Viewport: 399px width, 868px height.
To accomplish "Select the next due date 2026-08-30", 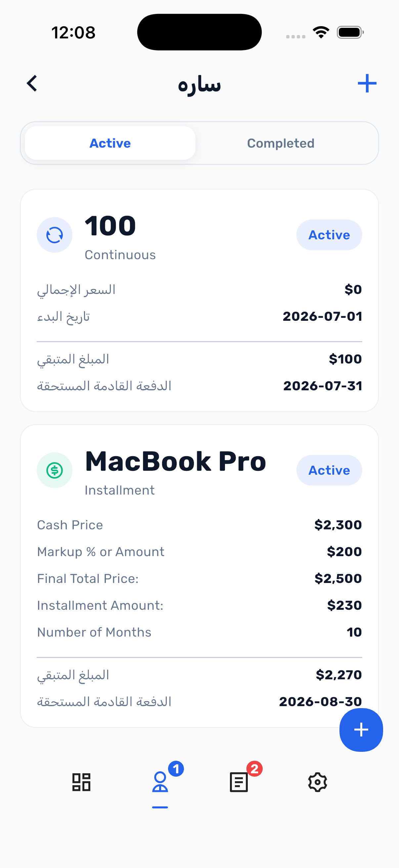I will click(x=320, y=701).
